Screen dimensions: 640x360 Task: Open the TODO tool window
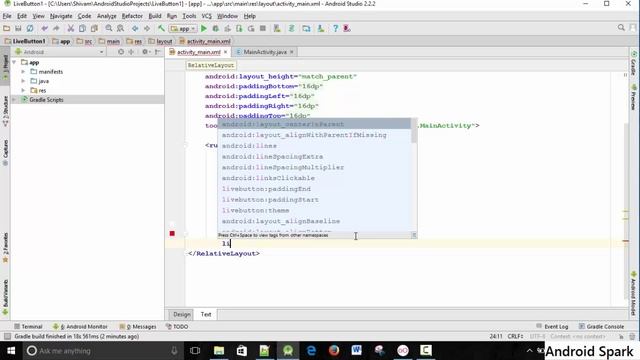point(177,327)
